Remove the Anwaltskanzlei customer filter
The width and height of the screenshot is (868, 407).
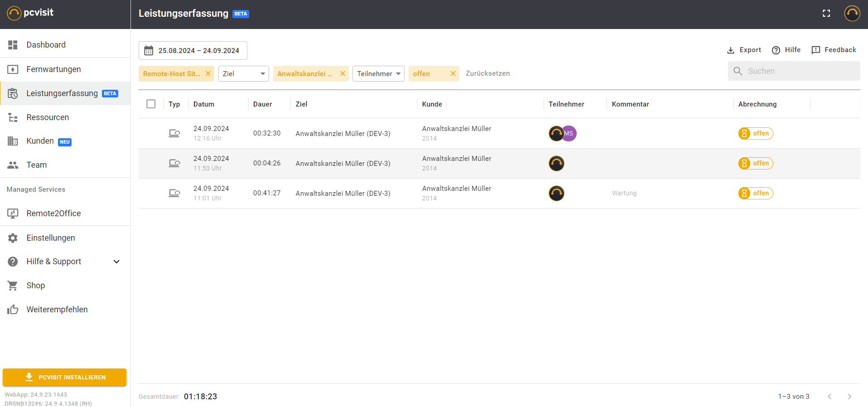342,74
